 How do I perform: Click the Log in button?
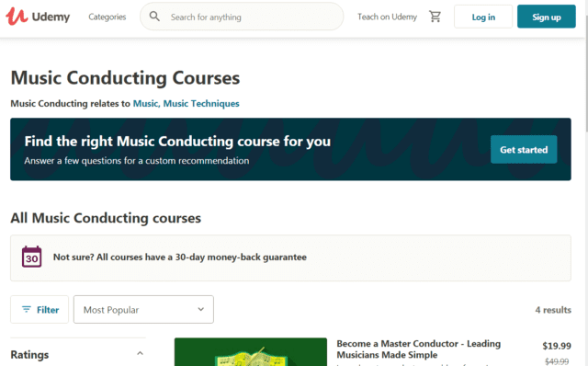[x=483, y=17]
